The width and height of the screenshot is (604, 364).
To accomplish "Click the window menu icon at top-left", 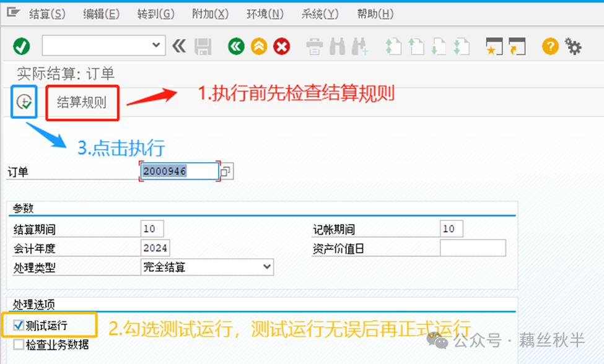I will pyautogui.click(x=13, y=12).
